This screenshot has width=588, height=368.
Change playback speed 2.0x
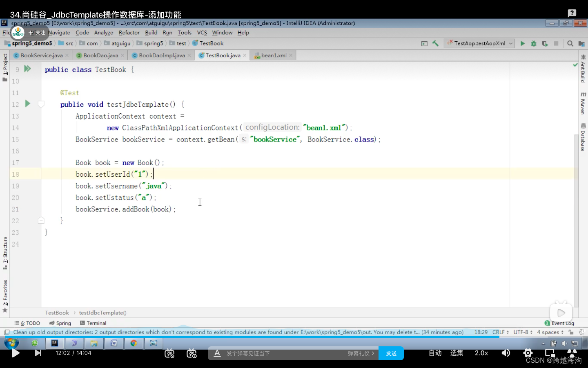(481, 353)
